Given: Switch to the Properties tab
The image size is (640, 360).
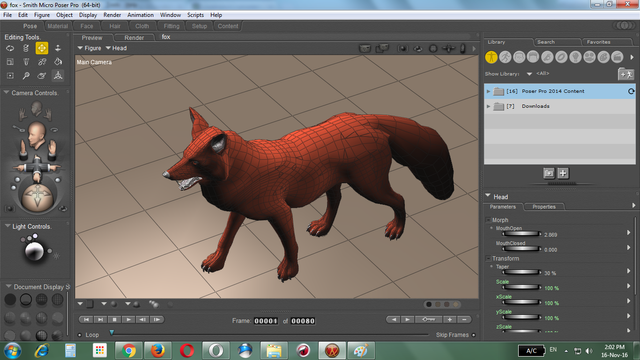Looking at the screenshot, I should [x=544, y=207].
